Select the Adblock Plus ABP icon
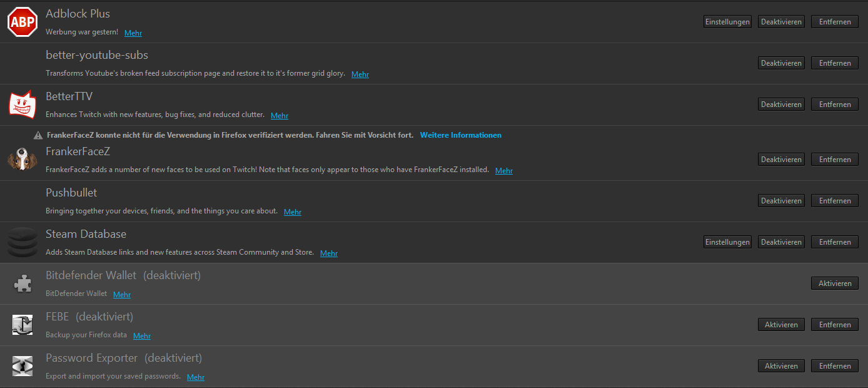Image resolution: width=868 pixels, height=388 pixels. coord(23,22)
